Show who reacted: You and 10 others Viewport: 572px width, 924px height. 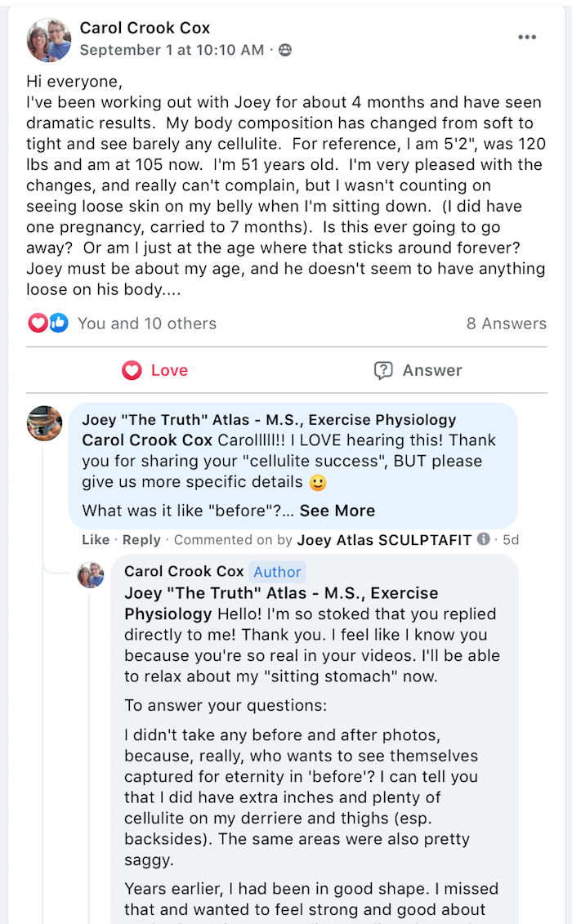(x=147, y=324)
